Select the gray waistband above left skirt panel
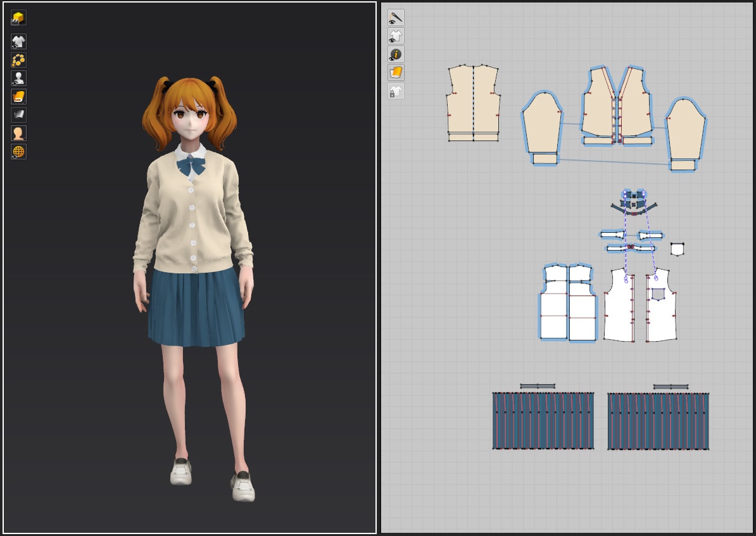 [538, 386]
